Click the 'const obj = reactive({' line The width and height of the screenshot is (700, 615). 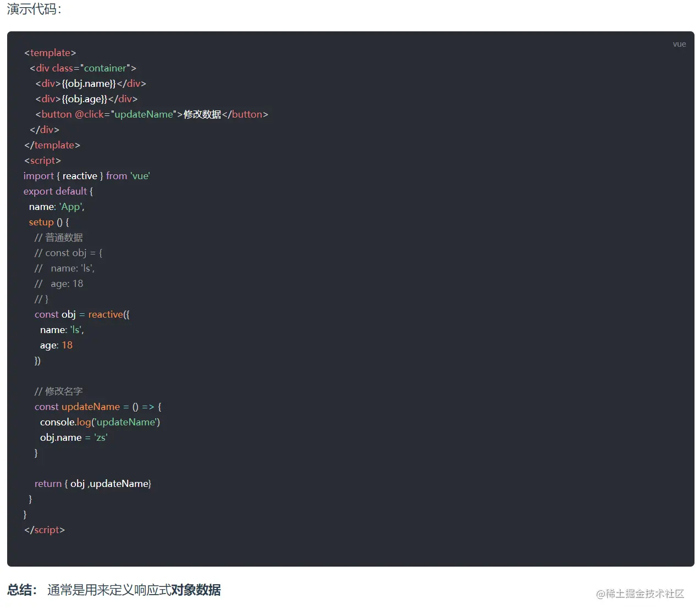82,314
